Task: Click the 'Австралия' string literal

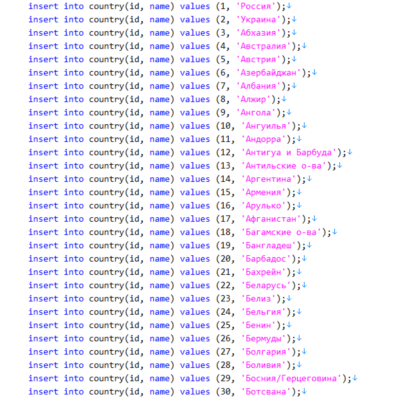Action: pos(263,46)
